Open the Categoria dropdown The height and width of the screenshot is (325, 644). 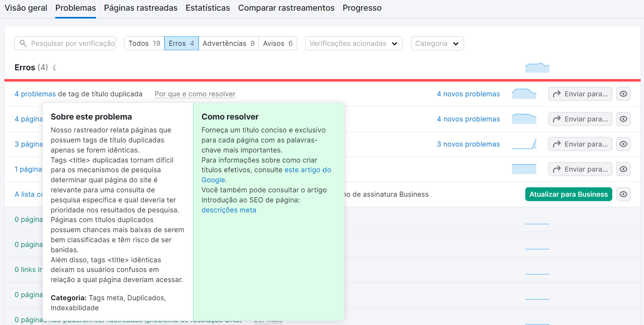(437, 43)
